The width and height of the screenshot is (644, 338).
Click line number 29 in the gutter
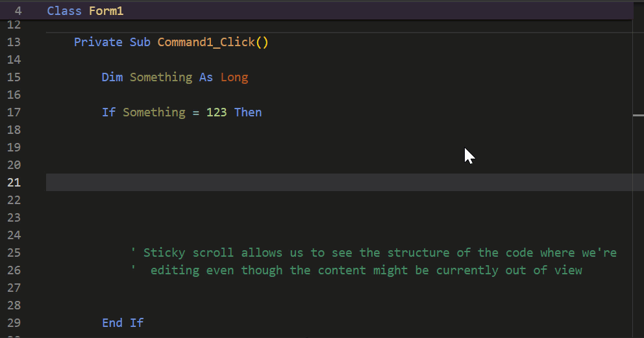click(14, 323)
